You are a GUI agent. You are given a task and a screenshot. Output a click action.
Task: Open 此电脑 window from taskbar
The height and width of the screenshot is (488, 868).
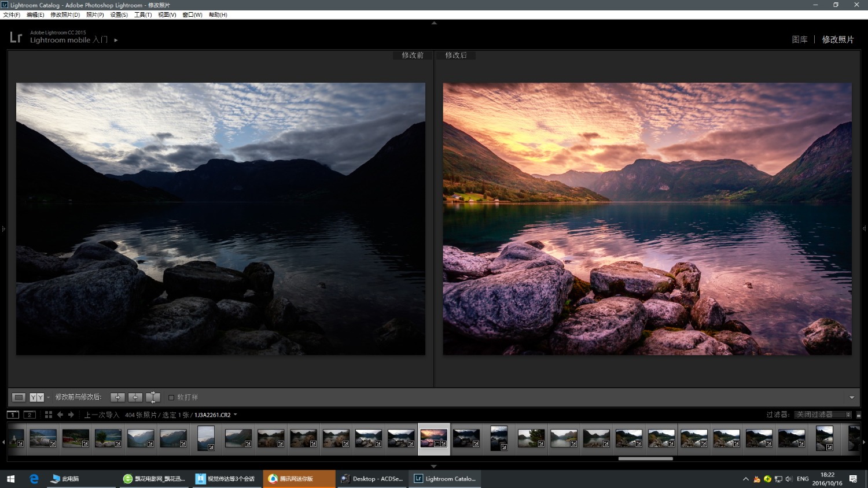(x=81, y=479)
